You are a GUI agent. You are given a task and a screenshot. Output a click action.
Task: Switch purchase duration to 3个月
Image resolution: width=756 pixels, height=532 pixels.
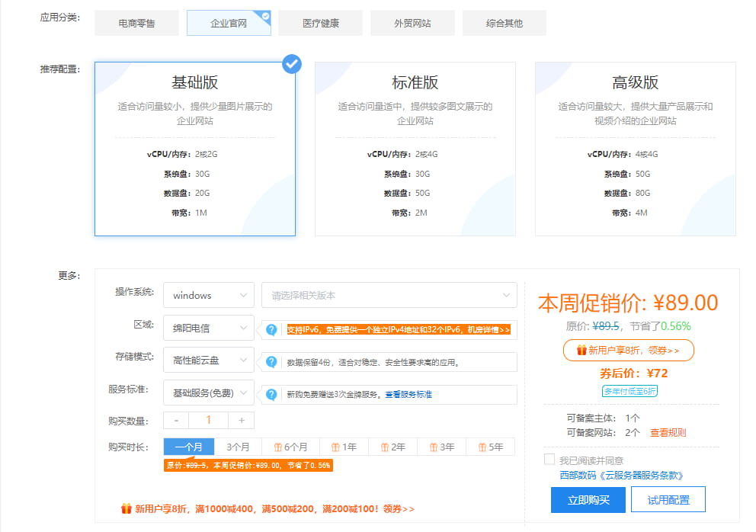pyautogui.click(x=238, y=447)
